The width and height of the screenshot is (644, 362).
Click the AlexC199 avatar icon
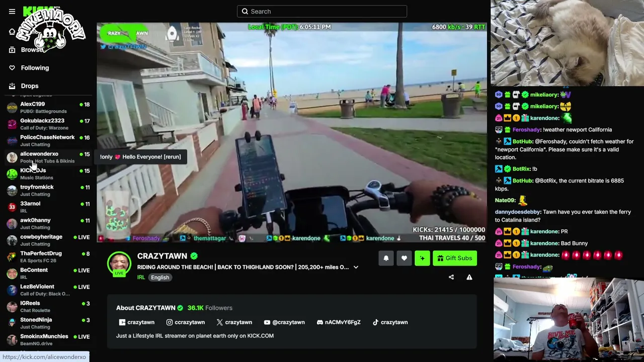point(12,108)
